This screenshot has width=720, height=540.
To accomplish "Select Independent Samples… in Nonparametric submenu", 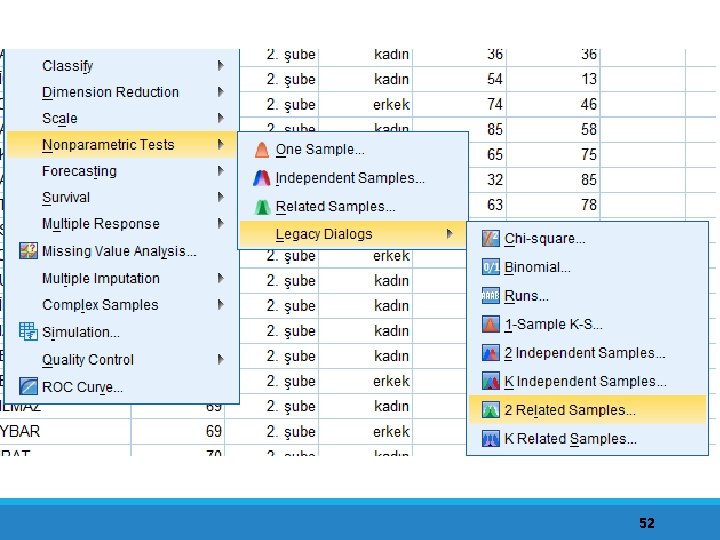I will pos(353,178).
